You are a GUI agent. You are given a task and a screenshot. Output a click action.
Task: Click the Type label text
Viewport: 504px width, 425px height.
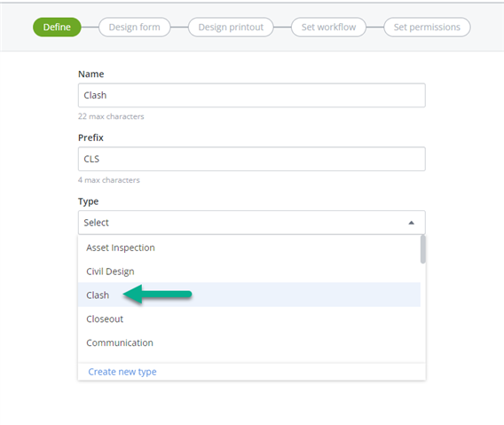tap(88, 201)
